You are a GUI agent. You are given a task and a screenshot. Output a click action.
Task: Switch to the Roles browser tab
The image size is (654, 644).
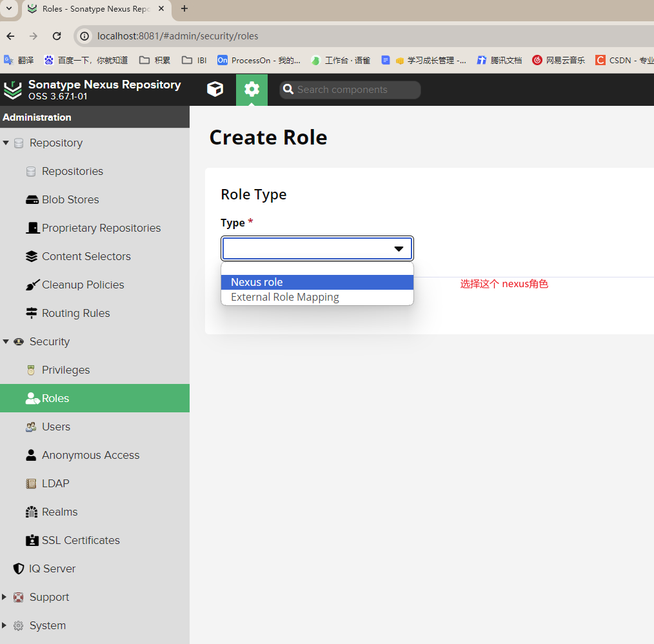click(96, 9)
